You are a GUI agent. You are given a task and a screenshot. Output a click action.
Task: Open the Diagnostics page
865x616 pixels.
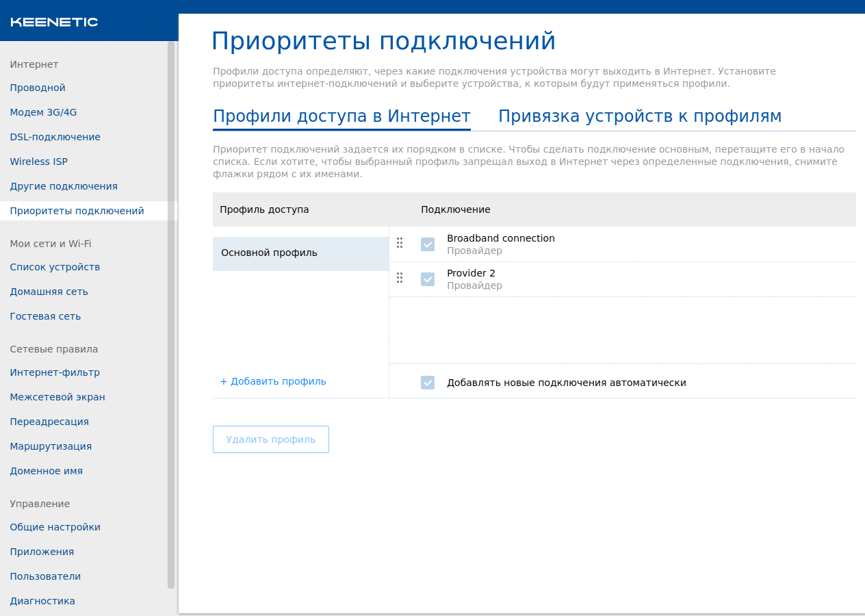pos(42,601)
